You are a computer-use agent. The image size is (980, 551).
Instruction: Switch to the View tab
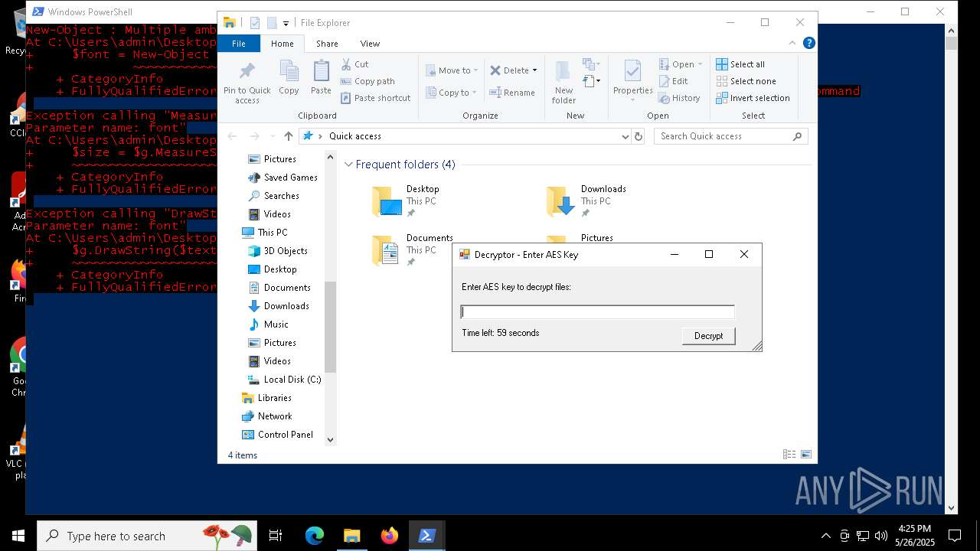coord(370,44)
